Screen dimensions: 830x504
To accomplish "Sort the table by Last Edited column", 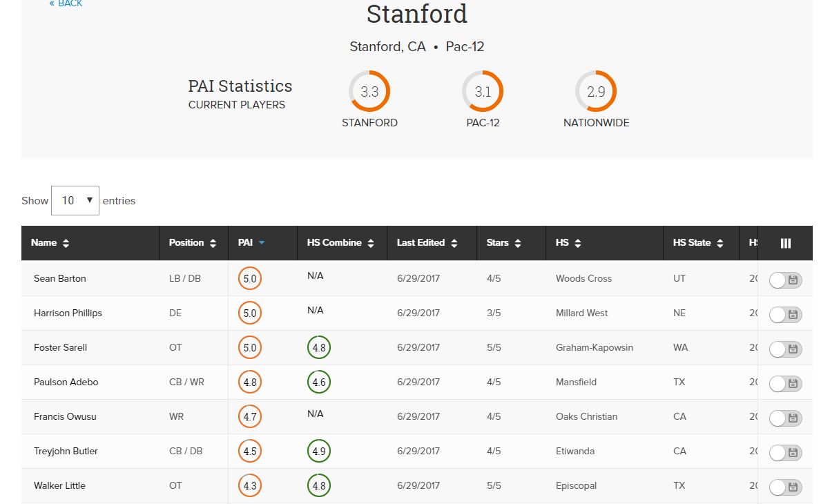I will coord(427,243).
